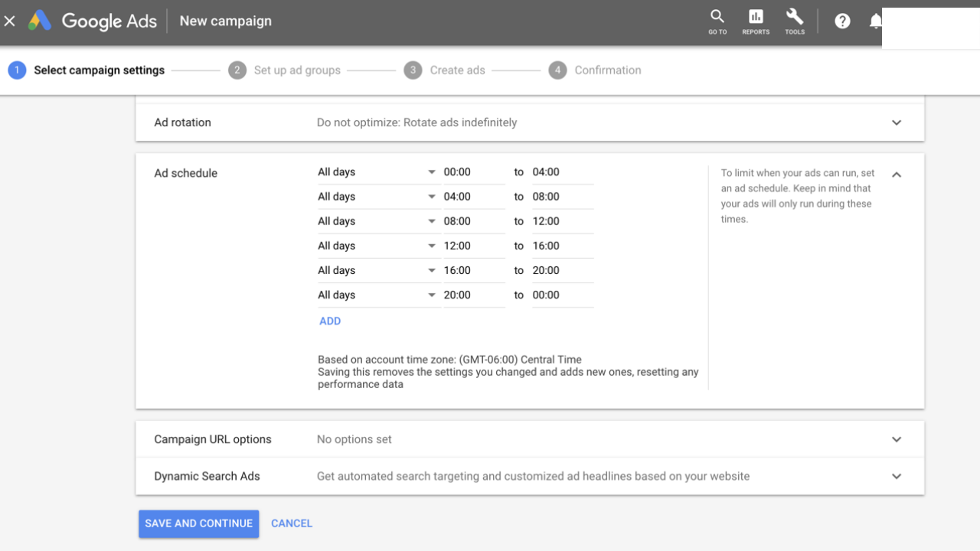Viewport: 980px width, 551px height.
Task: Click the start time field in the 16:00 to 20:00 row
Action: coord(474,270)
